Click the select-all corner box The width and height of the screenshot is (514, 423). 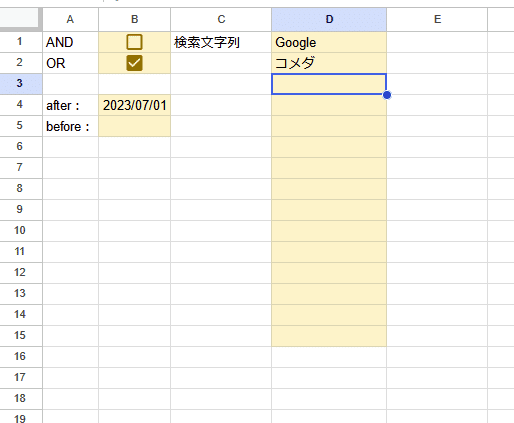point(21,19)
